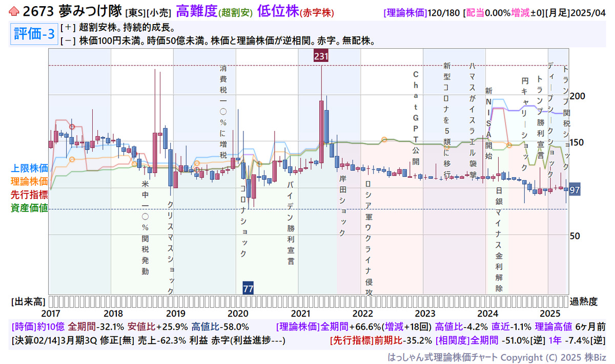Screen dimensions: 615x364
Task: Click the 円キャリーショック annotation
Action: tap(524, 124)
